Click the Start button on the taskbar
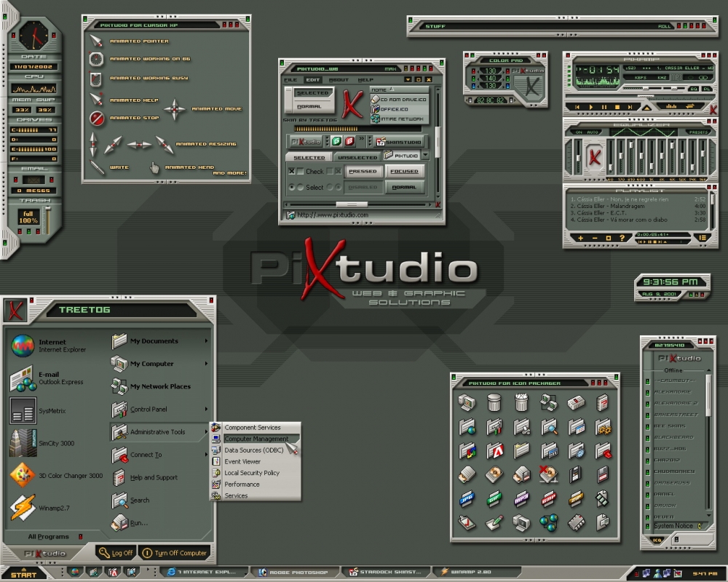This screenshot has height=582, width=728. click(x=23, y=574)
